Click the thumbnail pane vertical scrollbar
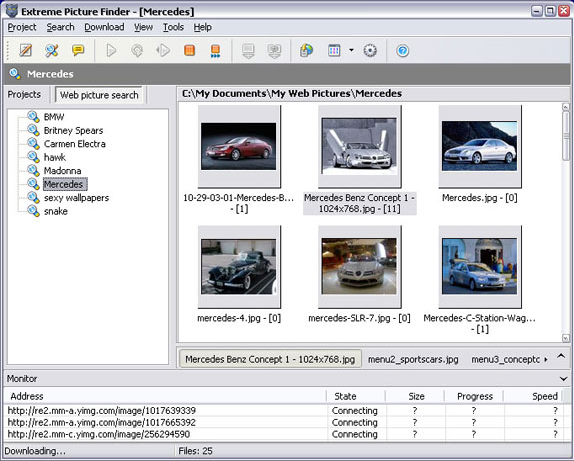Image resolution: width=574 pixels, height=461 pixels. (x=566, y=222)
